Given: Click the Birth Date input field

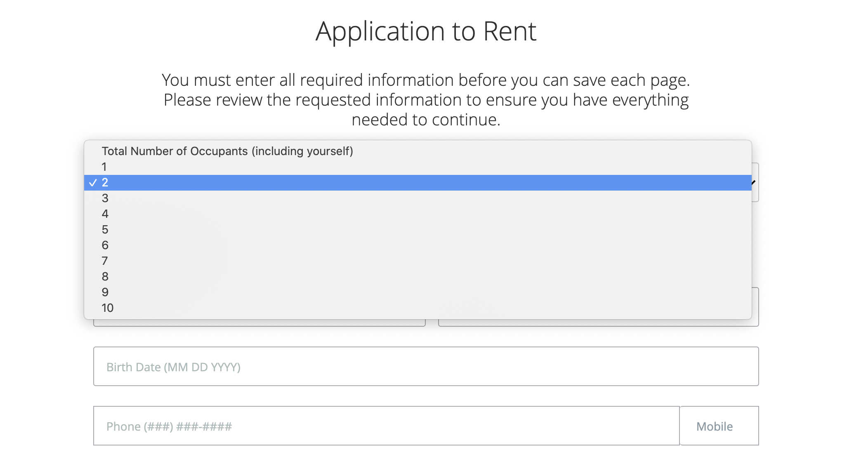Looking at the screenshot, I should pos(426,367).
